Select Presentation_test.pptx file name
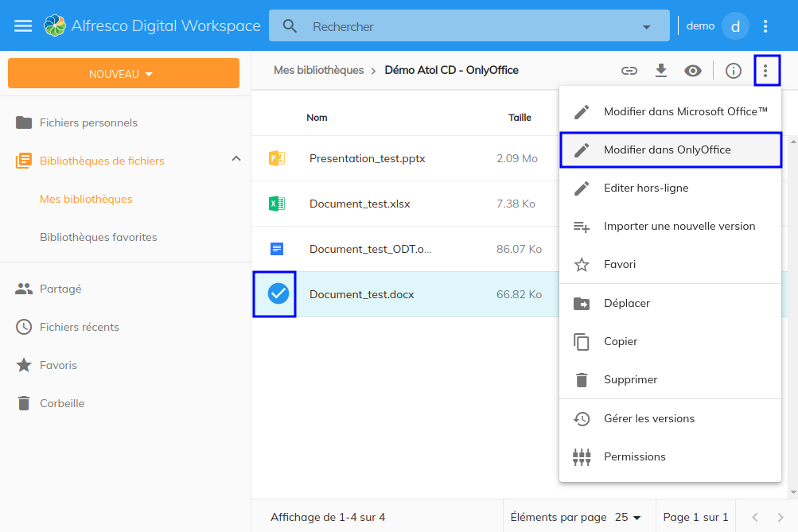 [367, 159]
